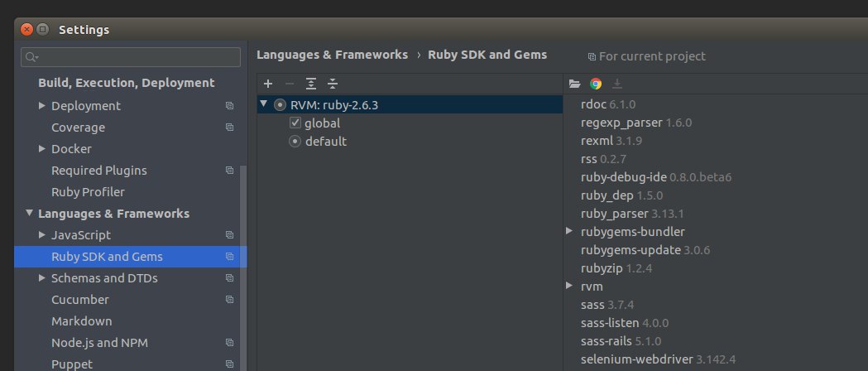Click Ruby SDK and Gems breadcrumb title
Viewport: 868px width, 371px height.
click(487, 55)
